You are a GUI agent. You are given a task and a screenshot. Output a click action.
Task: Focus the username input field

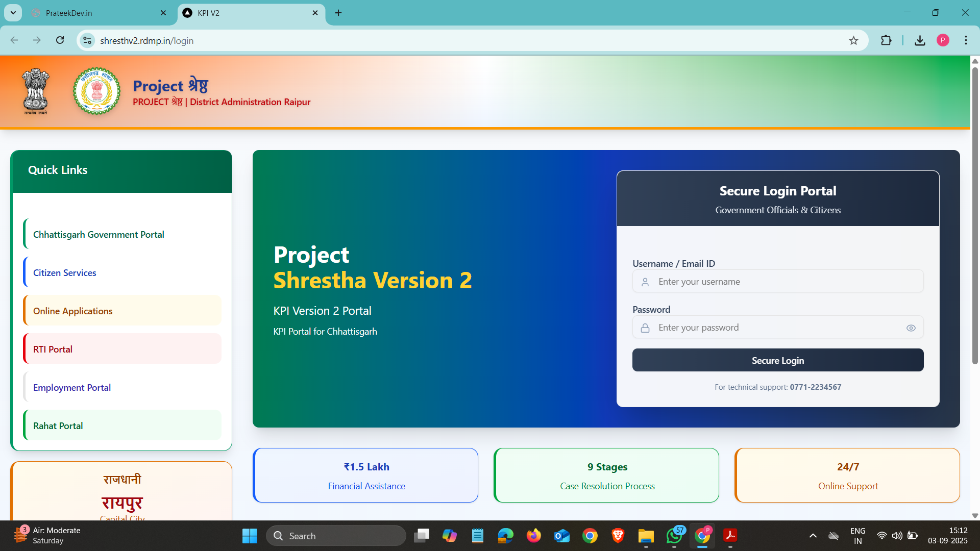[778, 282]
